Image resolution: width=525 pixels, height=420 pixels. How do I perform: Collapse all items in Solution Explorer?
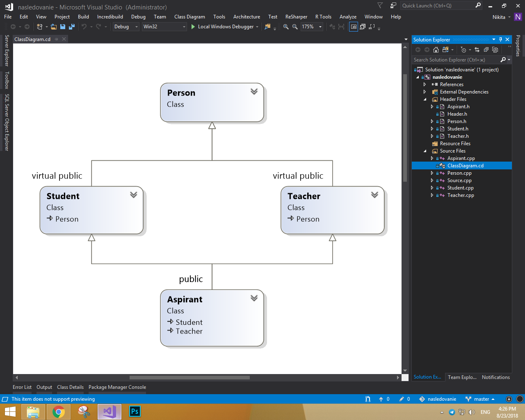tap(486, 50)
